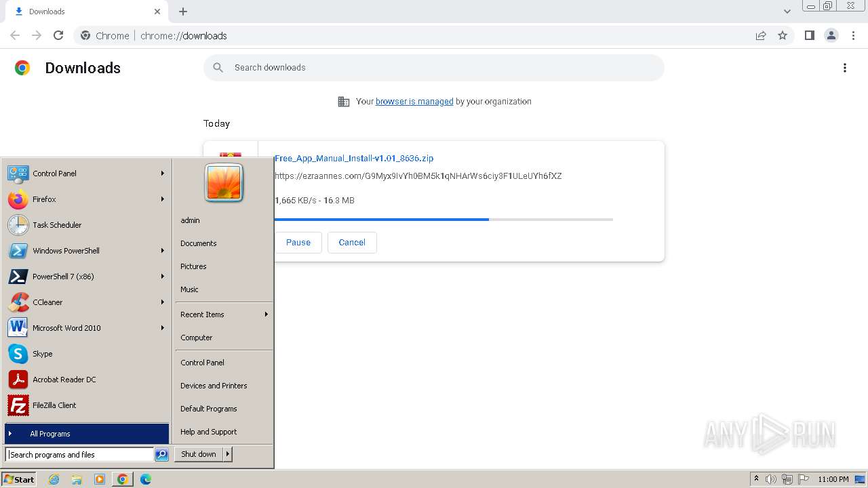Expand PowerShell 7 jump list arrow
The width and height of the screenshot is (868, 488).
click(x=163, y=277)
